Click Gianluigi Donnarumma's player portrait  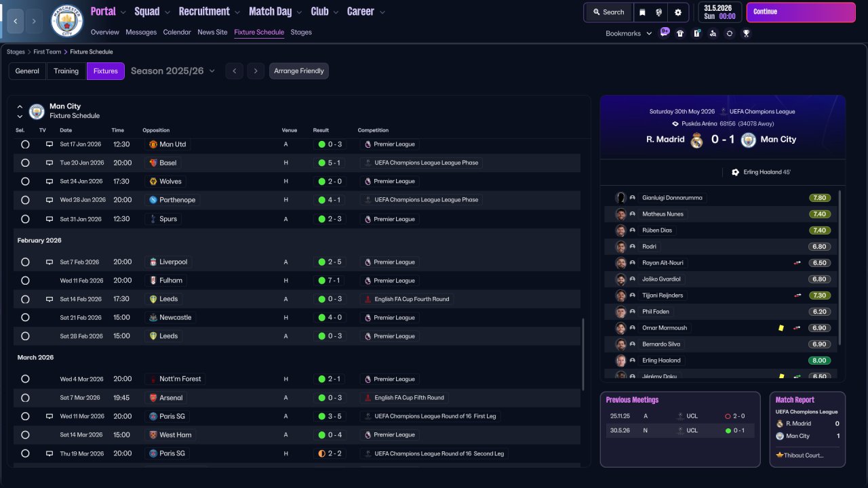[620, 198]
